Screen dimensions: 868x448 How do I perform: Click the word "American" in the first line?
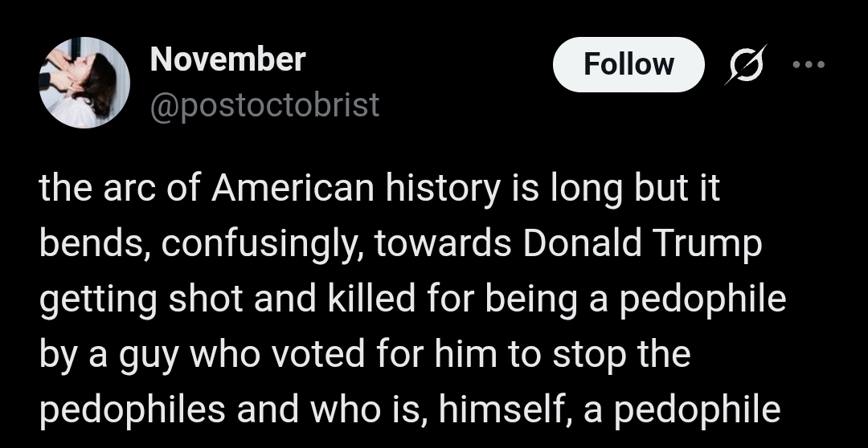(x=294, y=189)
